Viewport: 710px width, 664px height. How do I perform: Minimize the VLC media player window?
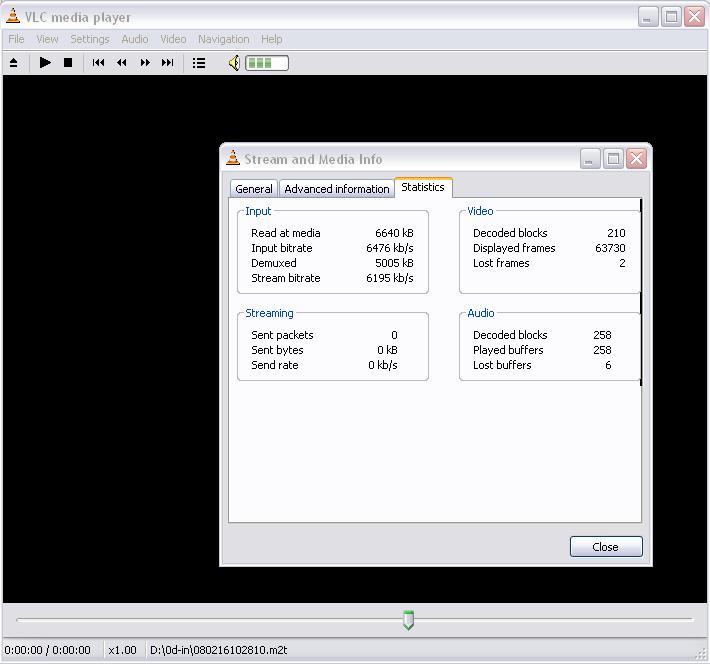click(x=648, y=17)
